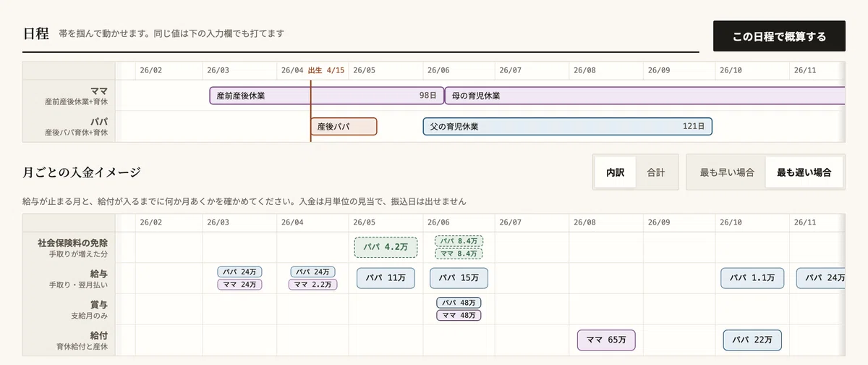The height and width of the screenshot is (365, 868).
Task: Click 26/10 header in the monthly deposit table
Action: [x=732, y=223]
